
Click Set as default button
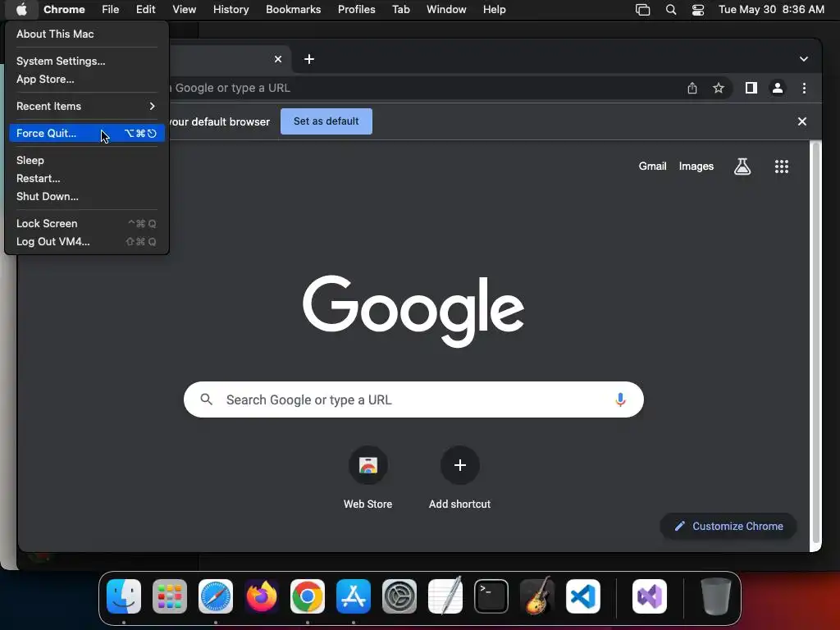[326, 121]
